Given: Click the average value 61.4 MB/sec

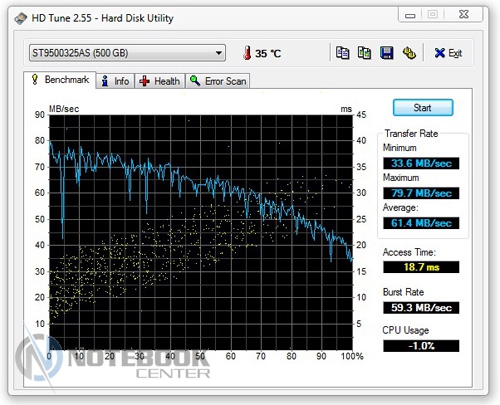Looking at the screenshot, I should pos(421,223).
